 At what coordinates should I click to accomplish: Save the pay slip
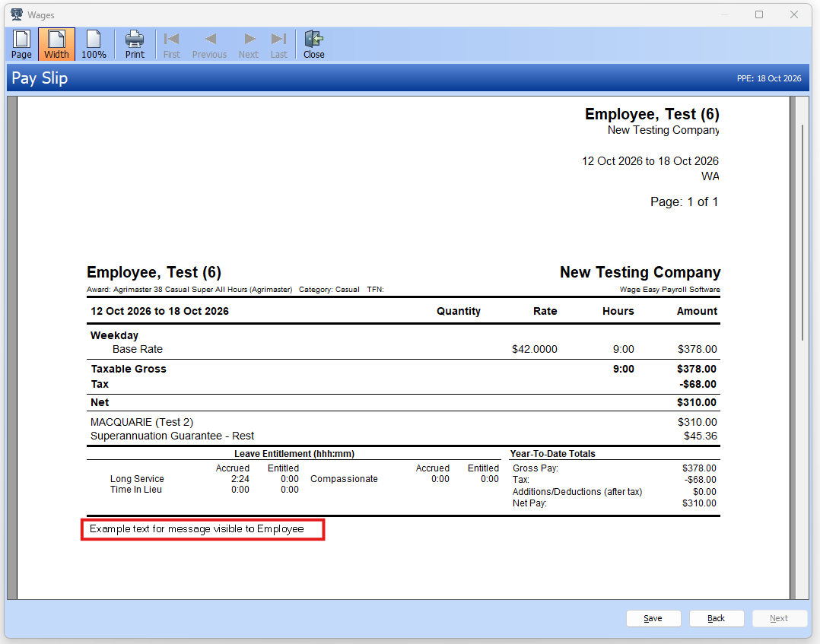point(653,618)
